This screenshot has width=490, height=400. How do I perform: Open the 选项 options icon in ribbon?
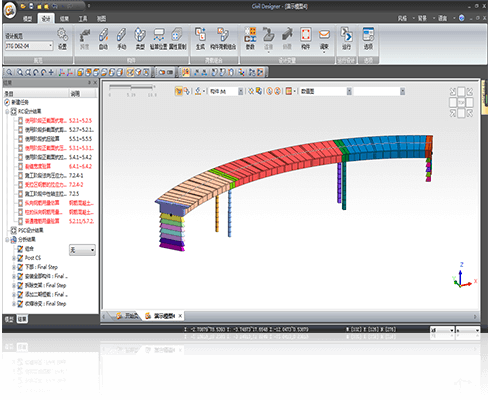[368, 39]
